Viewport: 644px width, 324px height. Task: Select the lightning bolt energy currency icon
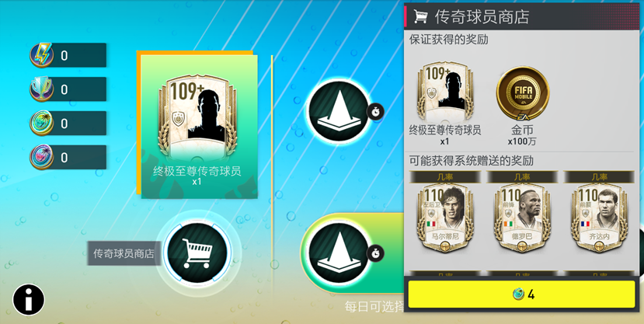[41, 55]
